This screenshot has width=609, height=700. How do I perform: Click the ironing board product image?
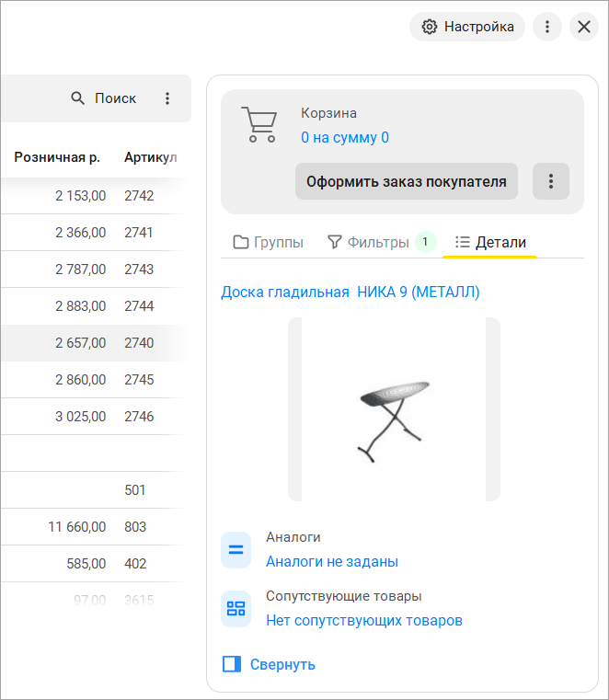pos(394,410)
